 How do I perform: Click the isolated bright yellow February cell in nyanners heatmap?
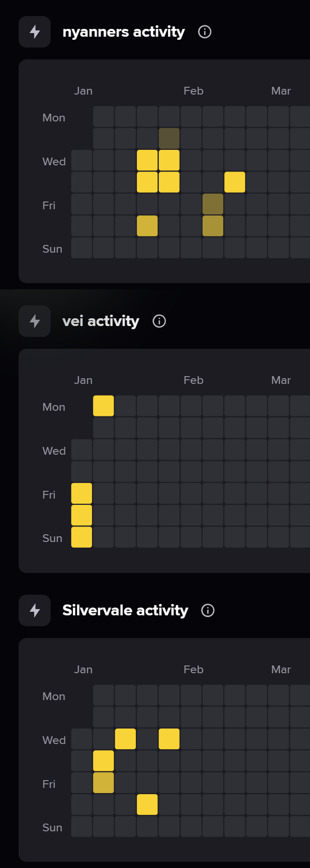pyautogui.click(x=235, y=182)
